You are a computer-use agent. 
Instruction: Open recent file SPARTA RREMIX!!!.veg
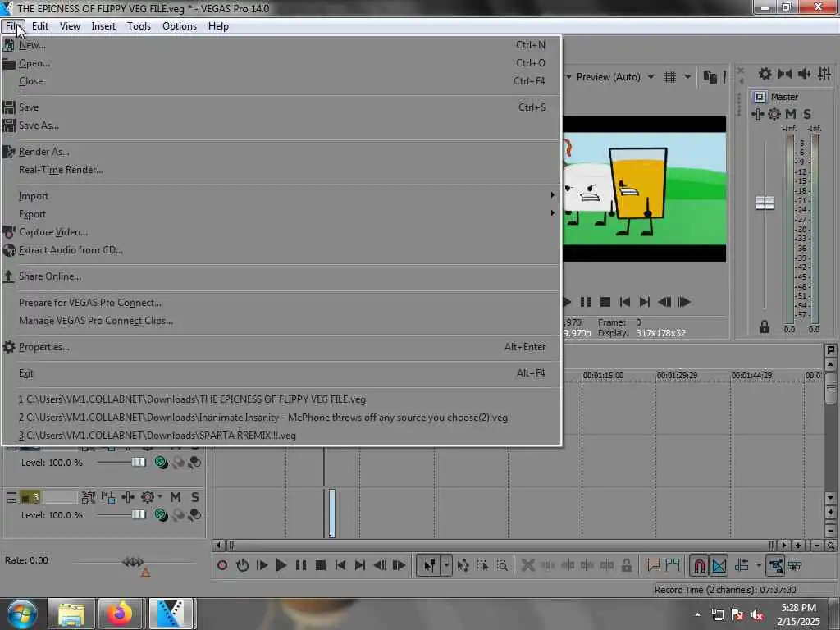point(281,435)
